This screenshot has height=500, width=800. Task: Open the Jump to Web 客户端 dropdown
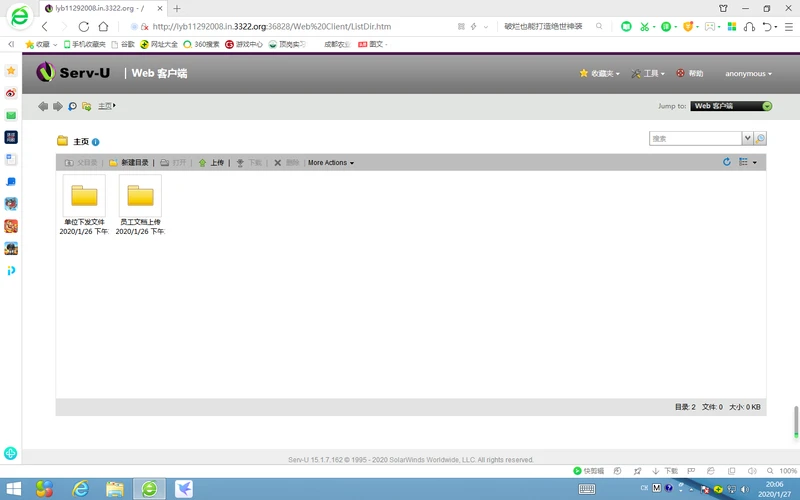click(x=731, y=106)
